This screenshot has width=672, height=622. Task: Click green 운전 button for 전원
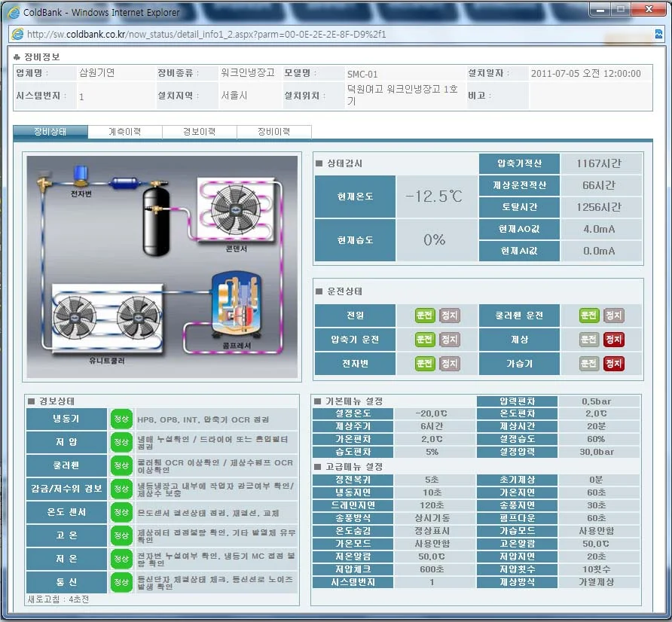[x=424, y=316]
